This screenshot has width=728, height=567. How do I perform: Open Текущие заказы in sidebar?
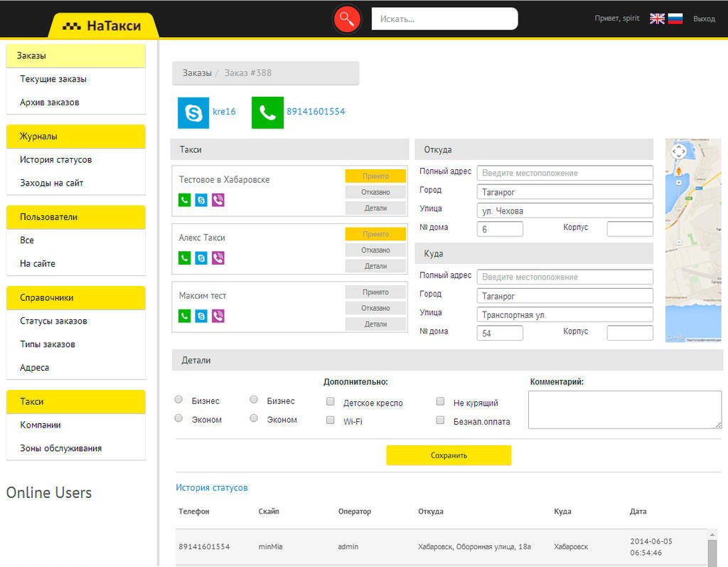(53, 79)
